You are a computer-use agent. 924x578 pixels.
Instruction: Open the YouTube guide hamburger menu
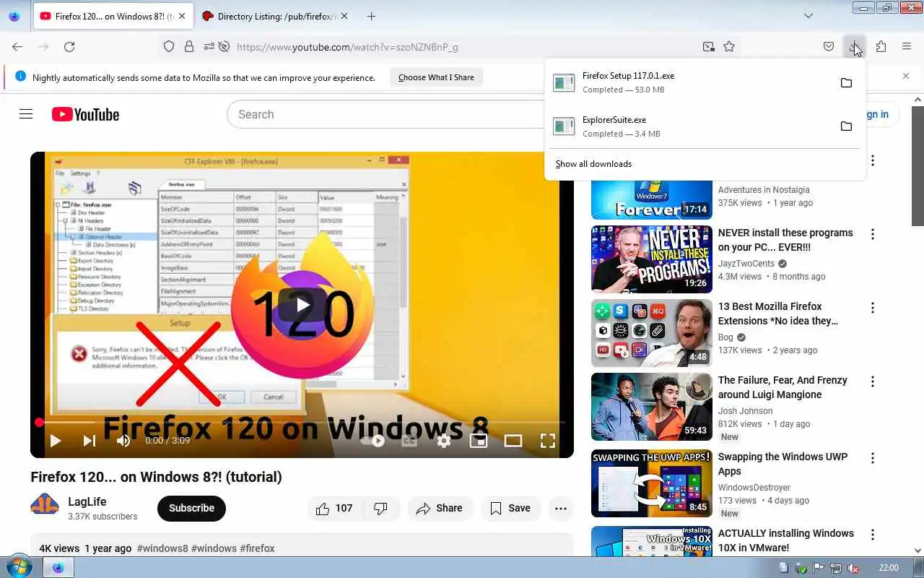tap(26, 114)
